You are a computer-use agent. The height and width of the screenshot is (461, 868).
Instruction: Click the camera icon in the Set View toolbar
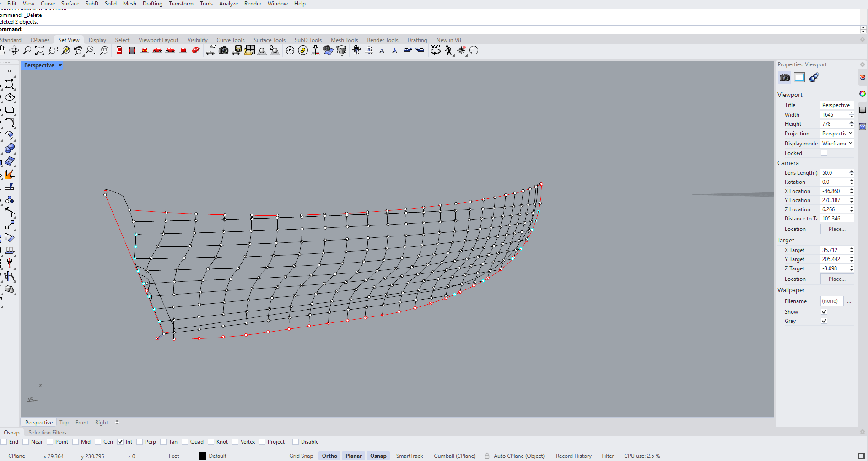click(x=223, y=50)
